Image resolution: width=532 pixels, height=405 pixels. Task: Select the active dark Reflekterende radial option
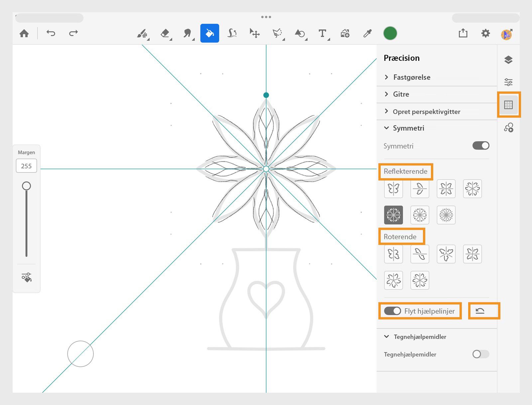click(x=393, y=215)
